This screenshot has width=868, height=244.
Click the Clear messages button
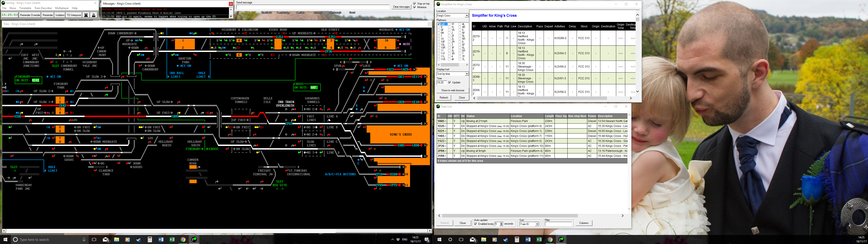401,7
